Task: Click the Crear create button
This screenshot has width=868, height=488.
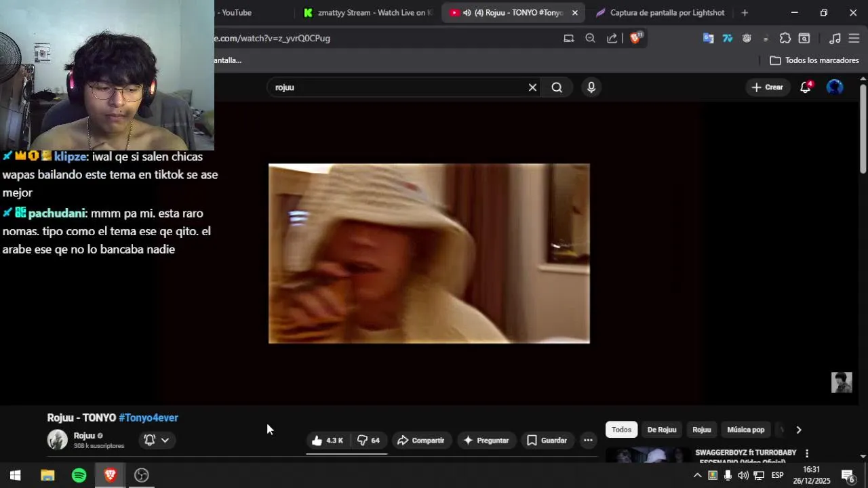Action: click(x=768, y=87)
